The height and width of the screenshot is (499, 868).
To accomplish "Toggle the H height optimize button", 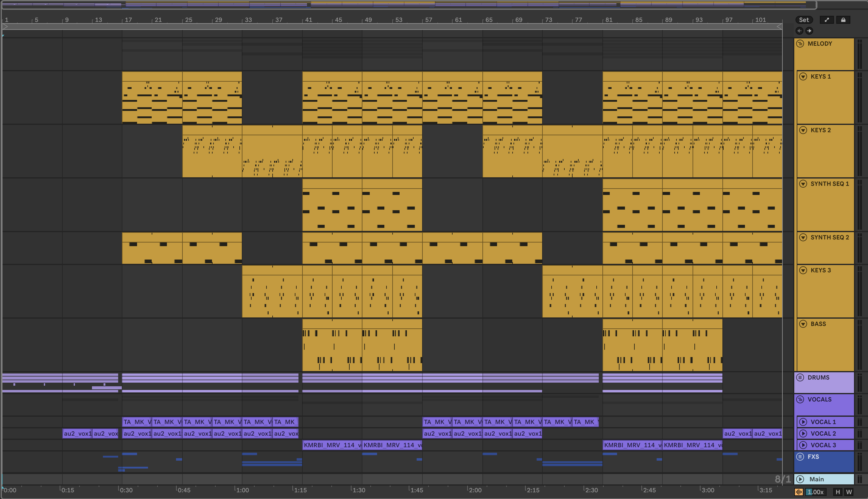I will coord(838,492).
